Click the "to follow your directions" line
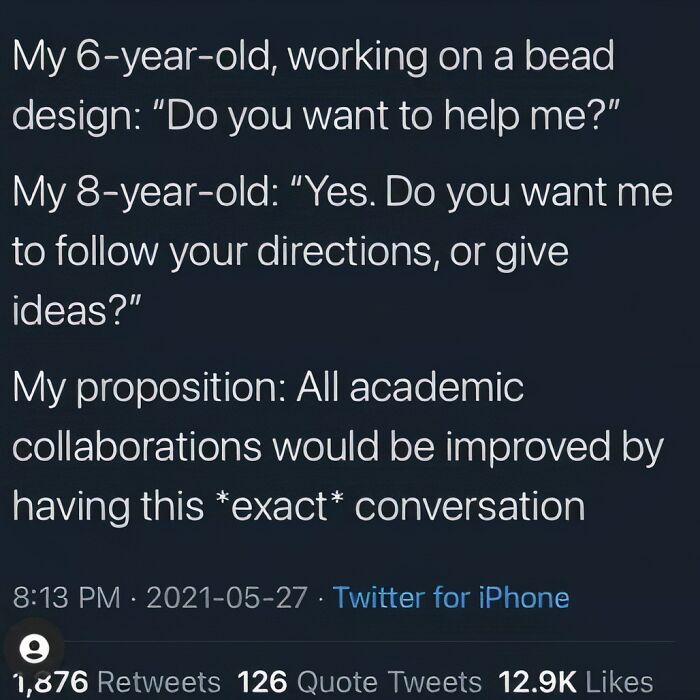 [291, 252]
